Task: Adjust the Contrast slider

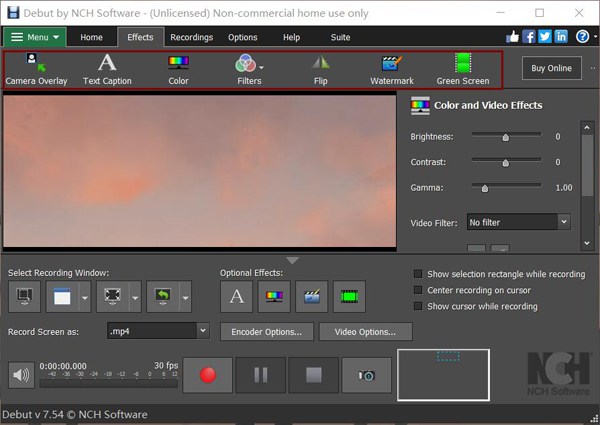Action: click(506, 163)
